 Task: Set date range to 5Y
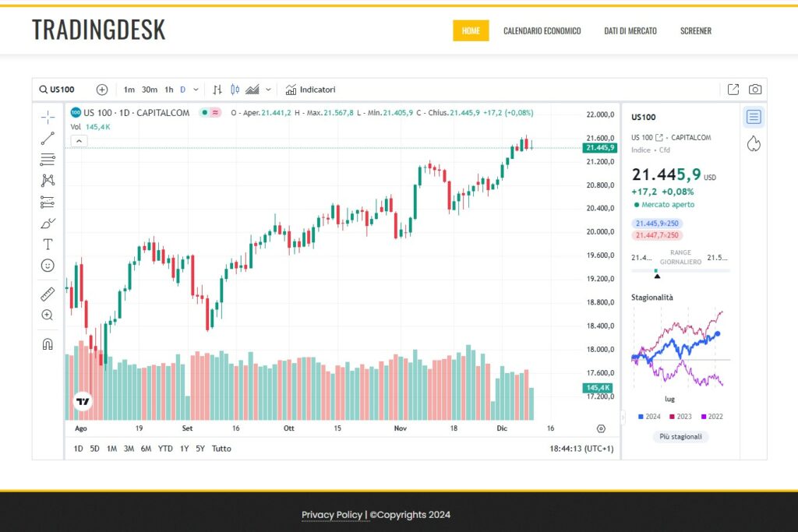[x=200, y=449]
